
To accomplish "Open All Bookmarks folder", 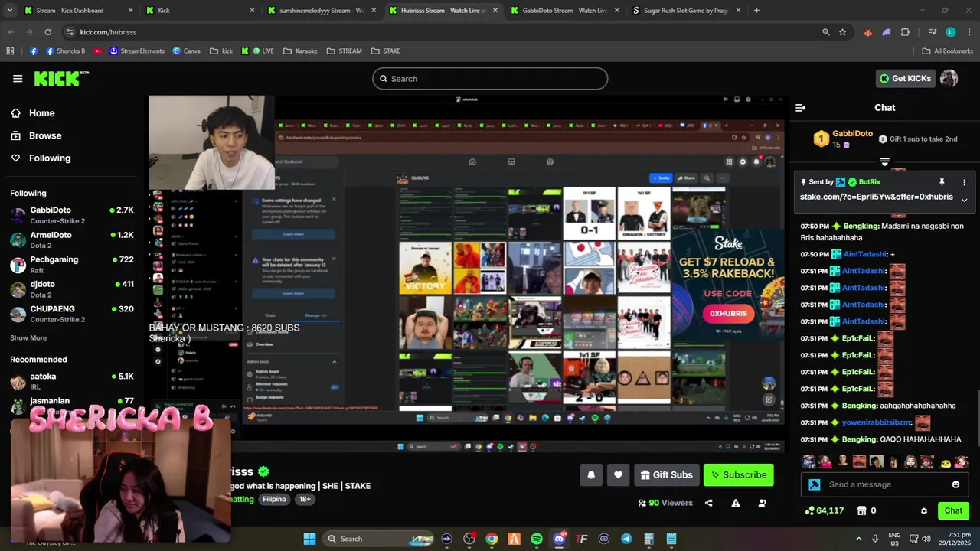I will tap(948, 51).
